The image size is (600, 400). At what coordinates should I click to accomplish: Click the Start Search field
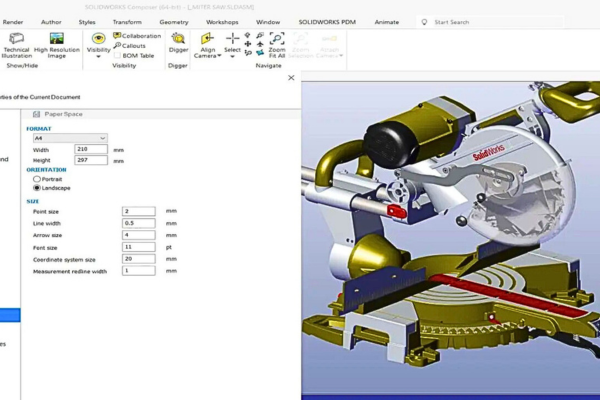pos(480,21)
